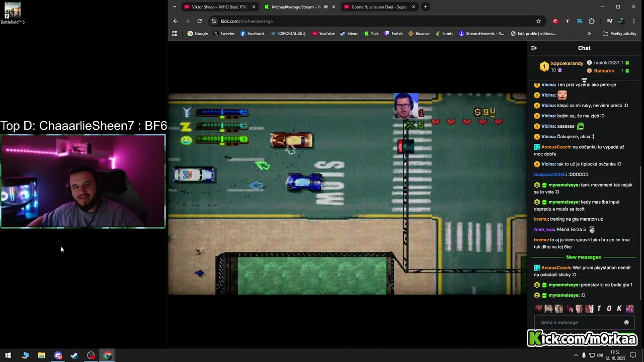
Task: Open the StreamElements bookmark
Action: (481, 34)
